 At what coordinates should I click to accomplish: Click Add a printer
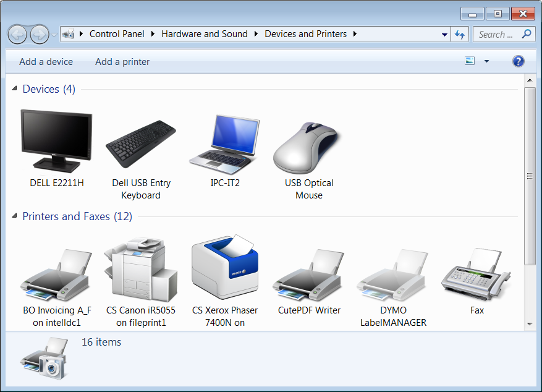pyautogui.click(x=122, y=62)
